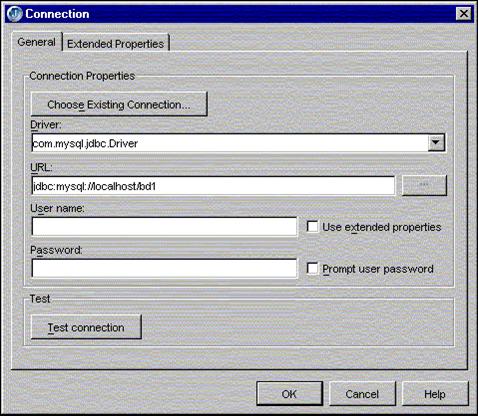
Task: Click the ellipsis button beside URL field
Action: (424, 185)
